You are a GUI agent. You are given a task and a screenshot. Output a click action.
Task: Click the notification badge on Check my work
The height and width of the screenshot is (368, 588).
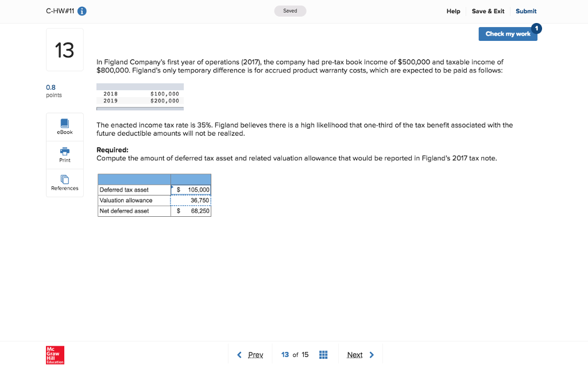click(536, 28)
